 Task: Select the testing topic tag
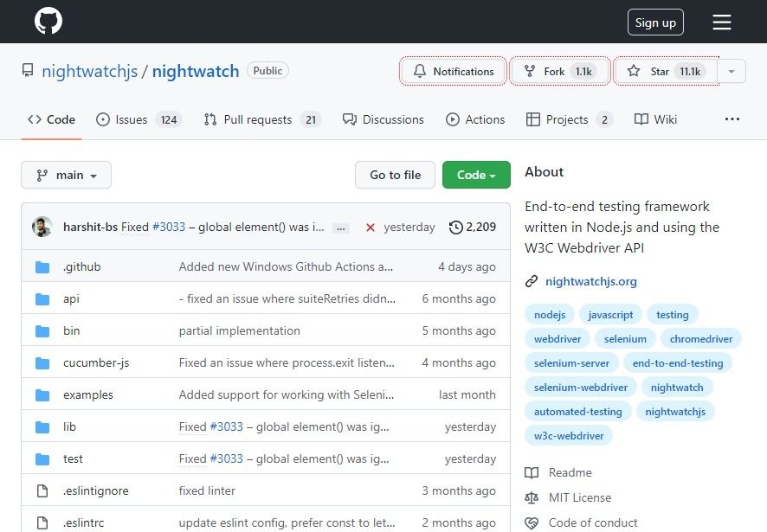[x=673, y=315]
